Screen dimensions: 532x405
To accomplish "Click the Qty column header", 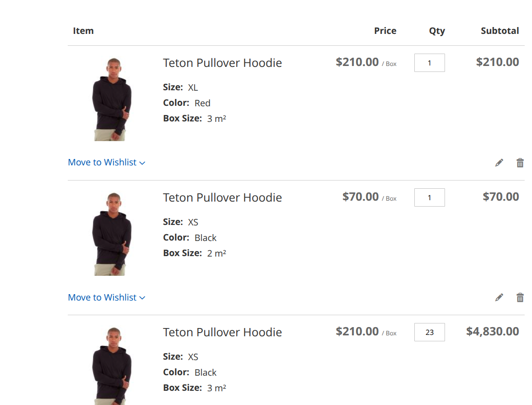I will 437,31.
